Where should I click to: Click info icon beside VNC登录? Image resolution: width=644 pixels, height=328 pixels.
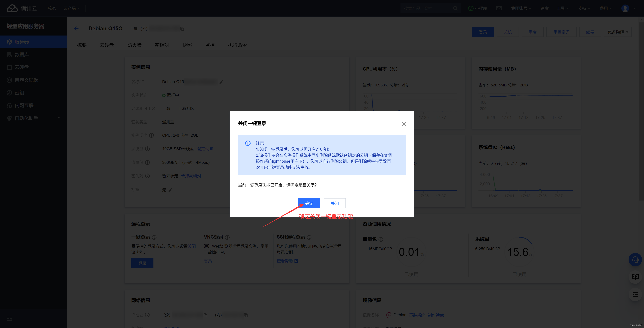point(227,237)
